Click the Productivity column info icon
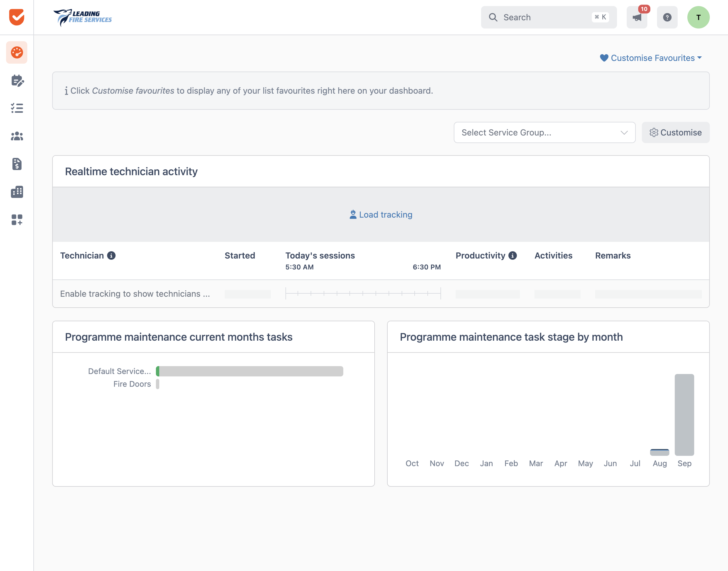This screenshot has height=571, width=728. tap(513, 255)
